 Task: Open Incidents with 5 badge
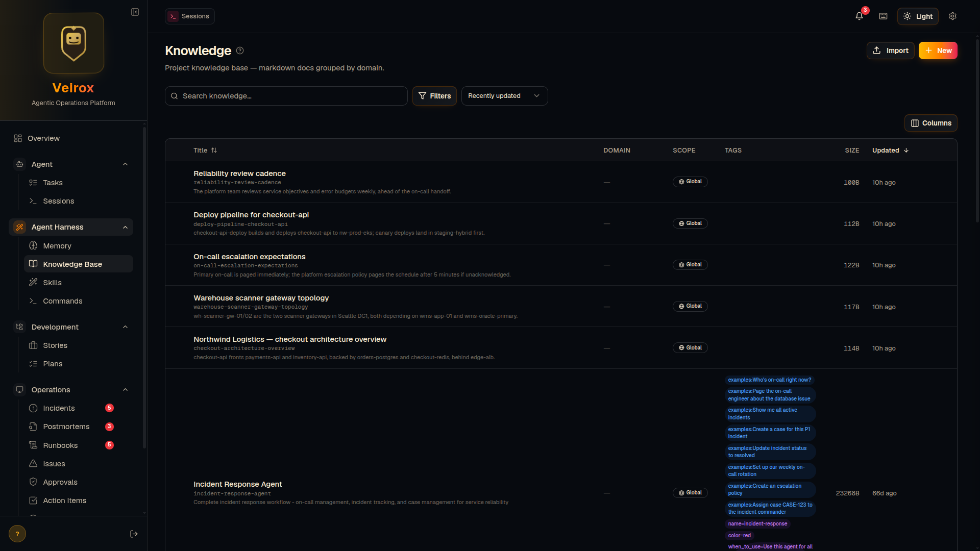[79, 408]
